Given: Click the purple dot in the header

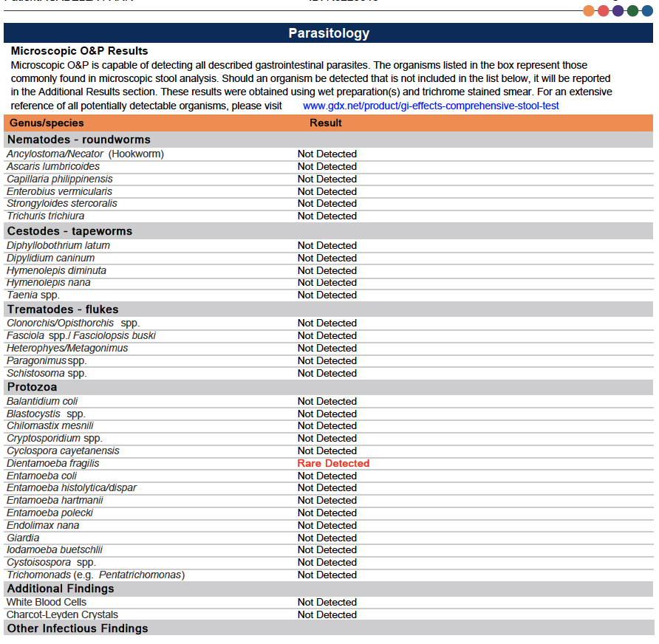Looking at the screenshot, I should [x=618, y=10].
